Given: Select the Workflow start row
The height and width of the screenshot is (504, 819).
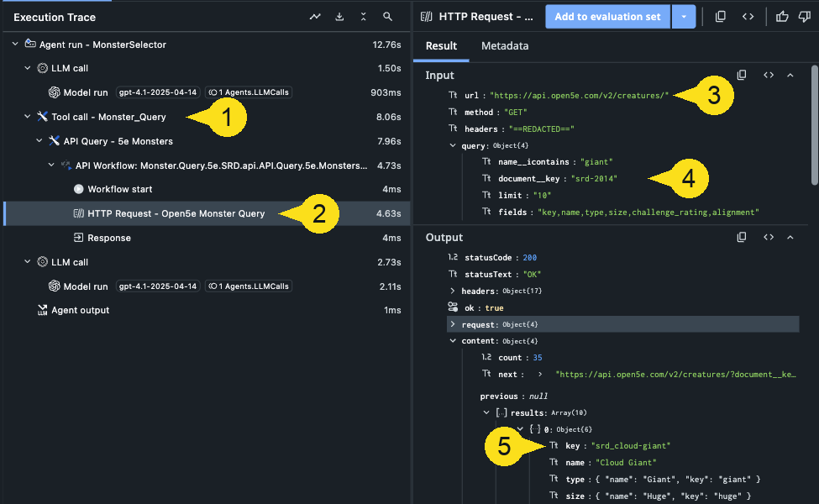Looking at the screenshot, I should point(207,189).
